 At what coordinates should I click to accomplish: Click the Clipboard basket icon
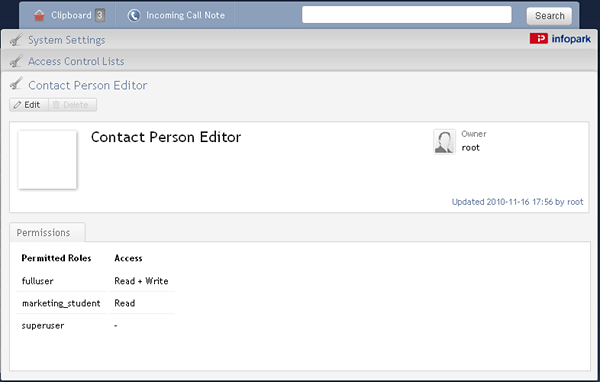coord(39,15)
